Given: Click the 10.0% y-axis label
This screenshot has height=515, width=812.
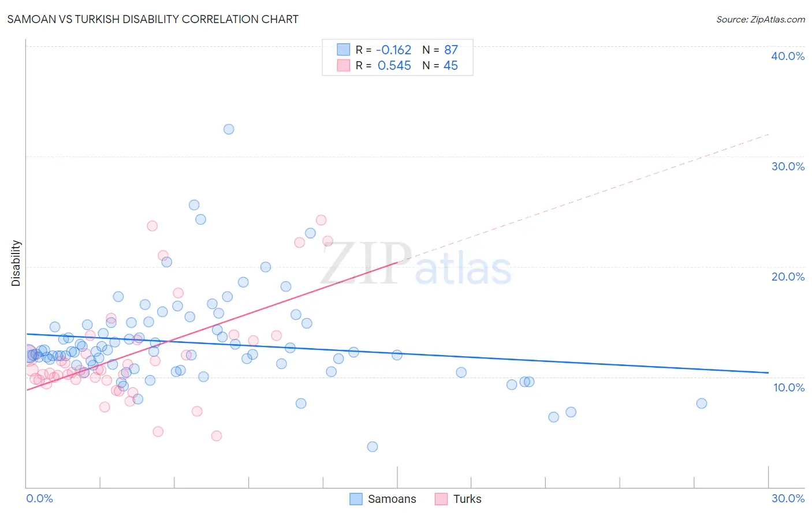Looking at the screenshot, I should click(x=789, y=387).
